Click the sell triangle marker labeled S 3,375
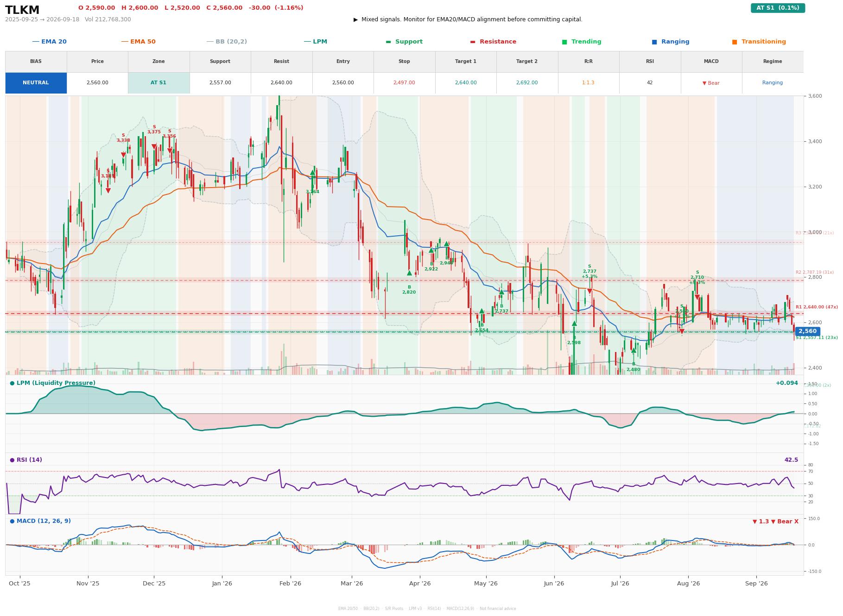This screenshot has height=616, width=843. coord(154,147)
